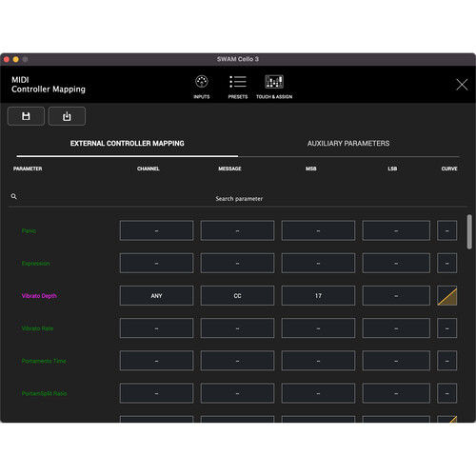Open the Vibrato Depth curve thumbnail
476x476 pixels.
click(x=447, y=296)
